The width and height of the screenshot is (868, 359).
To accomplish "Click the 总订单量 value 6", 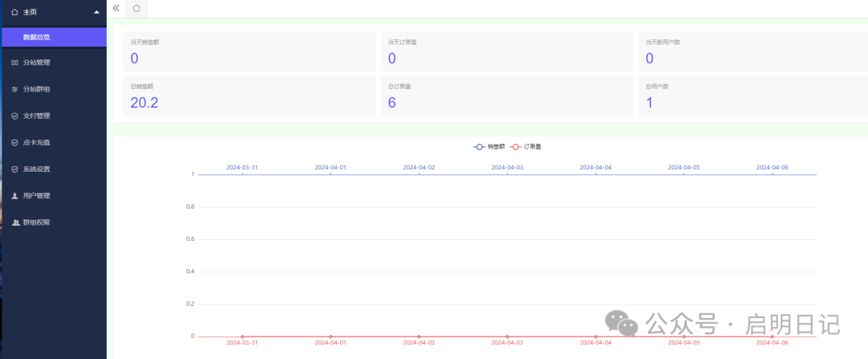I will (x=392, y=102).
